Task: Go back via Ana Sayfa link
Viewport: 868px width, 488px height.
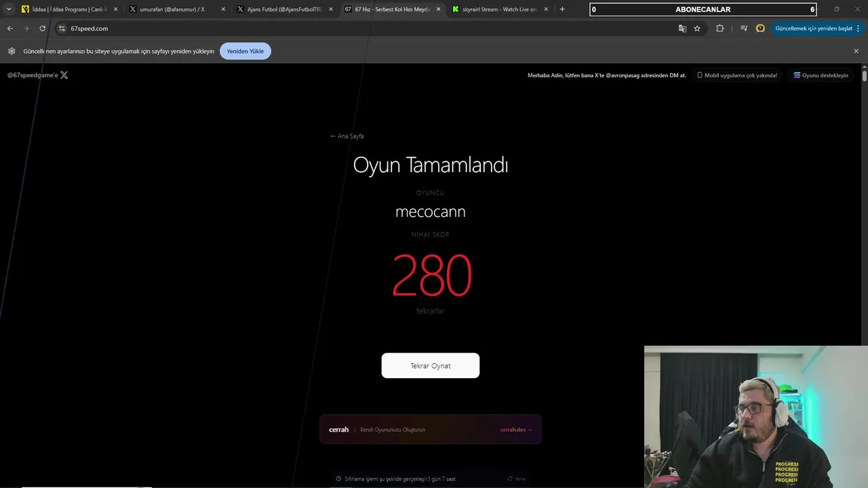Action: click(x=347, y=136)
